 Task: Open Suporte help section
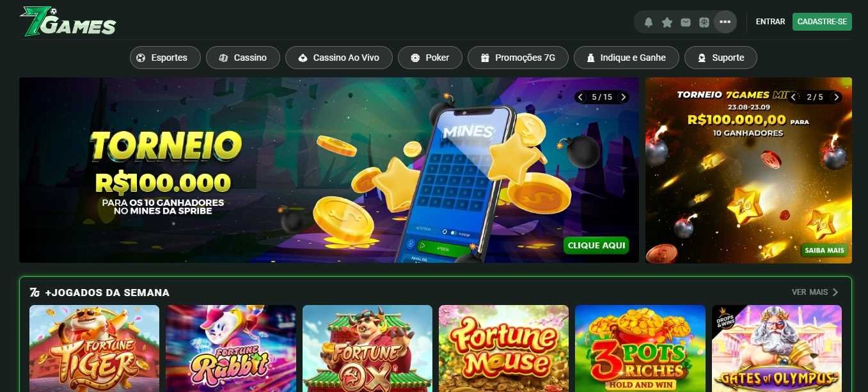coord(721,58)
